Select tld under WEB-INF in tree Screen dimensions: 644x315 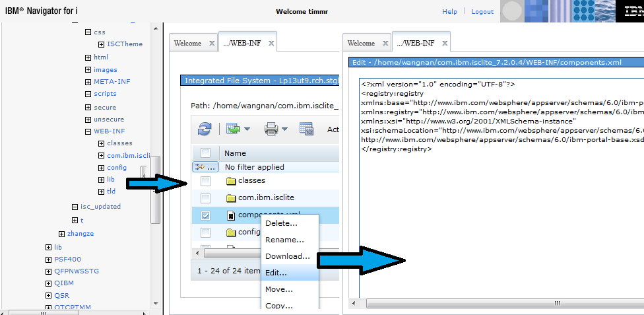(x=111, y=192)
